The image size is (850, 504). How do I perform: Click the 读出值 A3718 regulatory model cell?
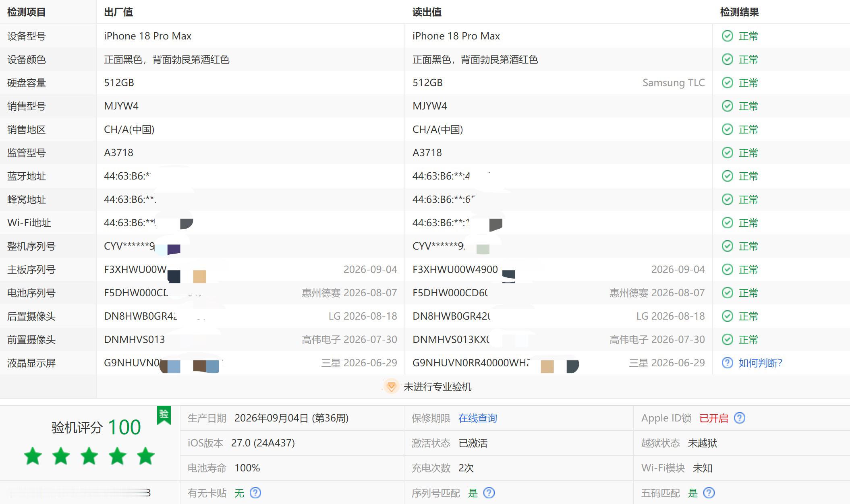[427, 153]
